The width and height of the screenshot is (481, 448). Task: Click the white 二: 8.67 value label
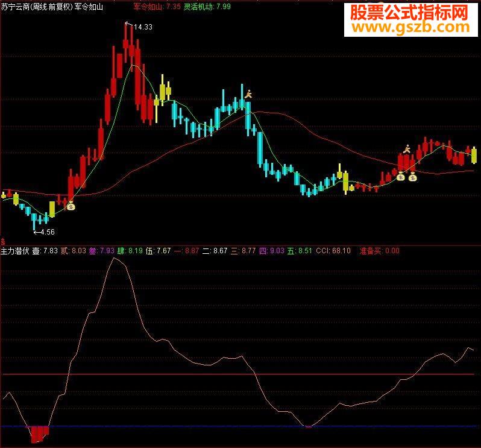pos(215,251)
